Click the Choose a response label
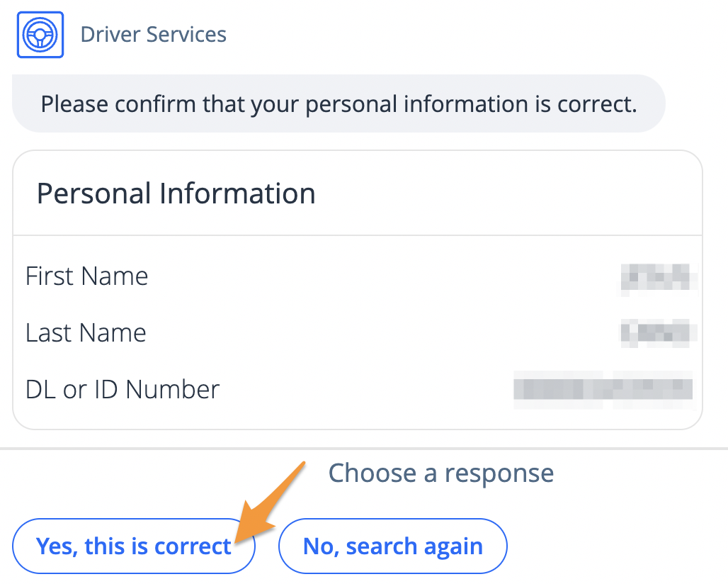The image size is (728, 584). coord(441,473)
